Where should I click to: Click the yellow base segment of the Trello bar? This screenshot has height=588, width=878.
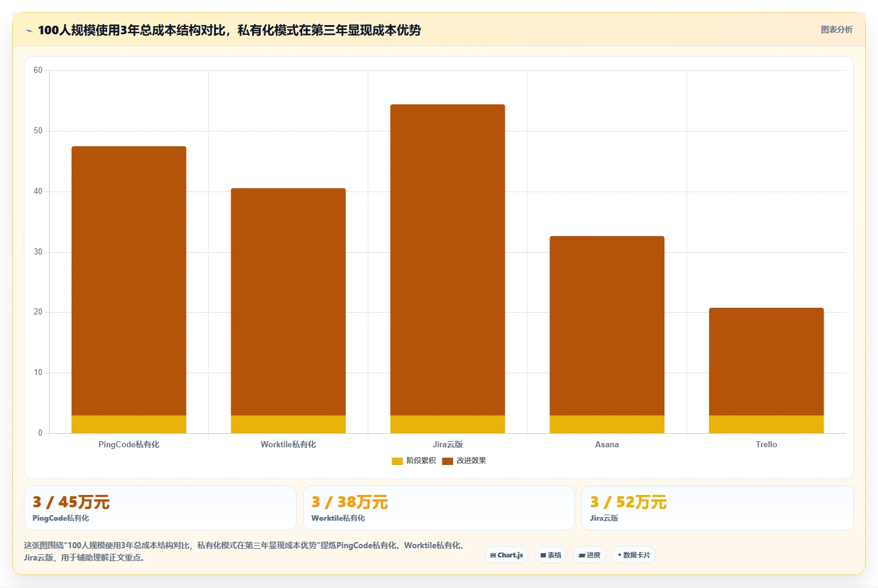(x=767, y=425)
